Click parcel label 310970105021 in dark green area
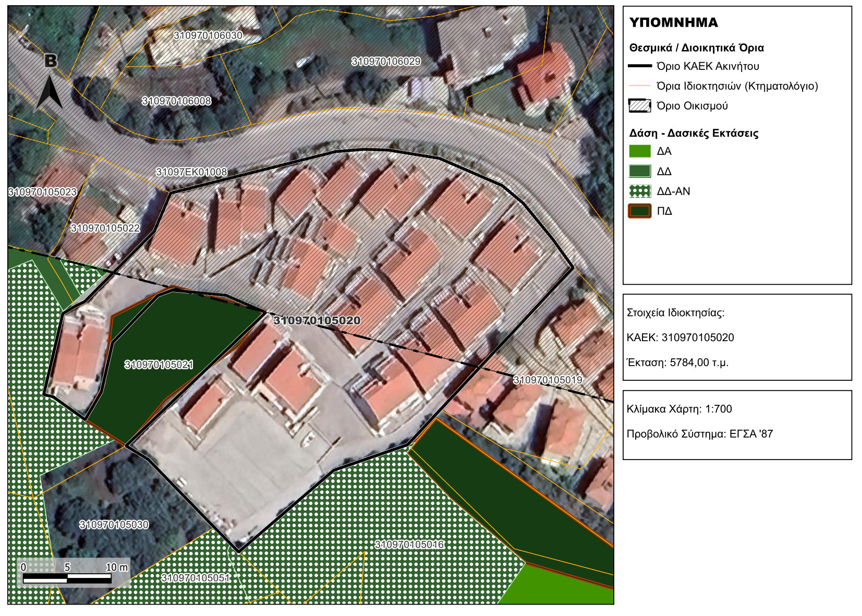 [x=159, y=365]
